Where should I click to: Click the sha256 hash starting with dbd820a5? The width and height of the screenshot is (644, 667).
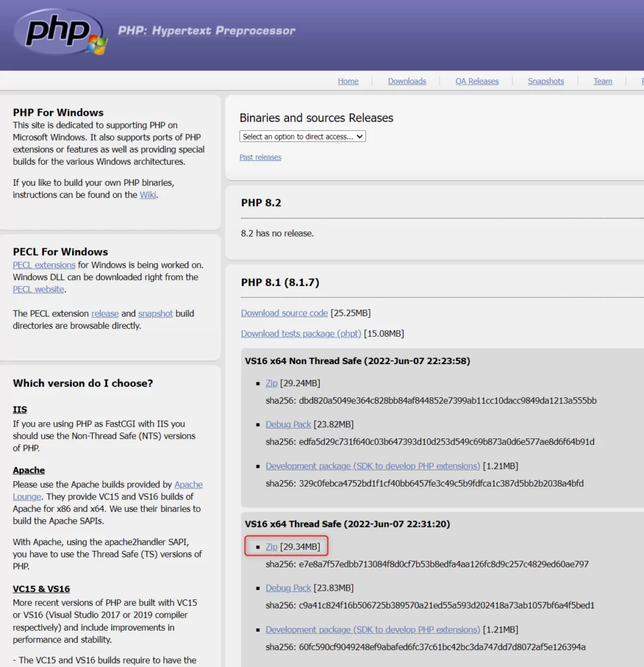point(447,401)
